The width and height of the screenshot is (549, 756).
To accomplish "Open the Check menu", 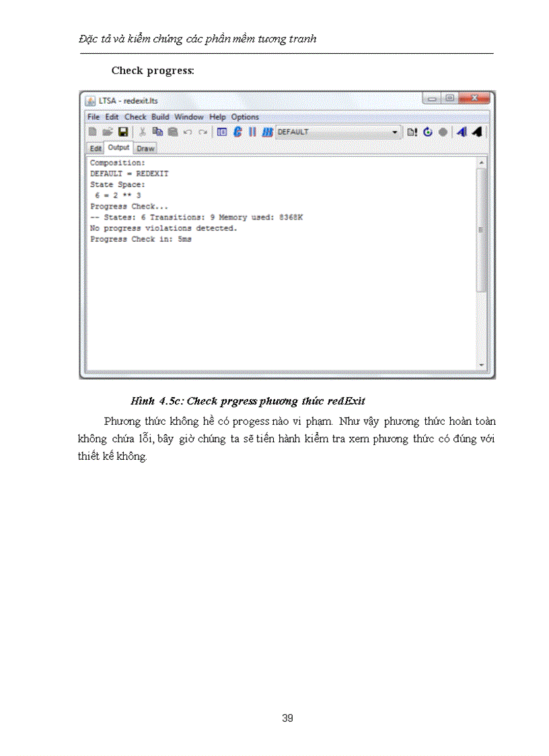I will click(135, 117).
